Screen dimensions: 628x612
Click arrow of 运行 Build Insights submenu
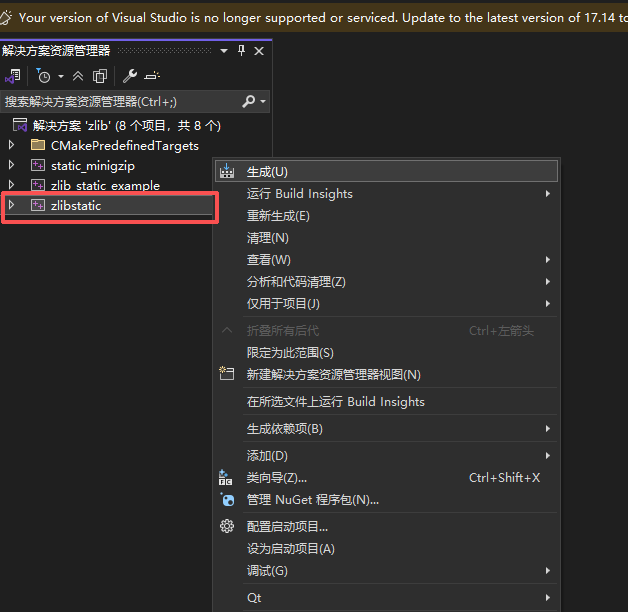point(547,194)
